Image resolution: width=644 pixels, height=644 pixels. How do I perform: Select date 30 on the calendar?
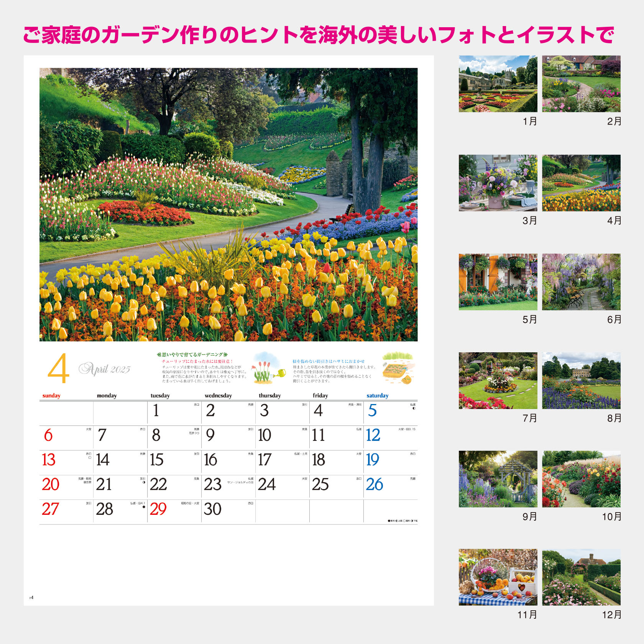tap(213, 509)
